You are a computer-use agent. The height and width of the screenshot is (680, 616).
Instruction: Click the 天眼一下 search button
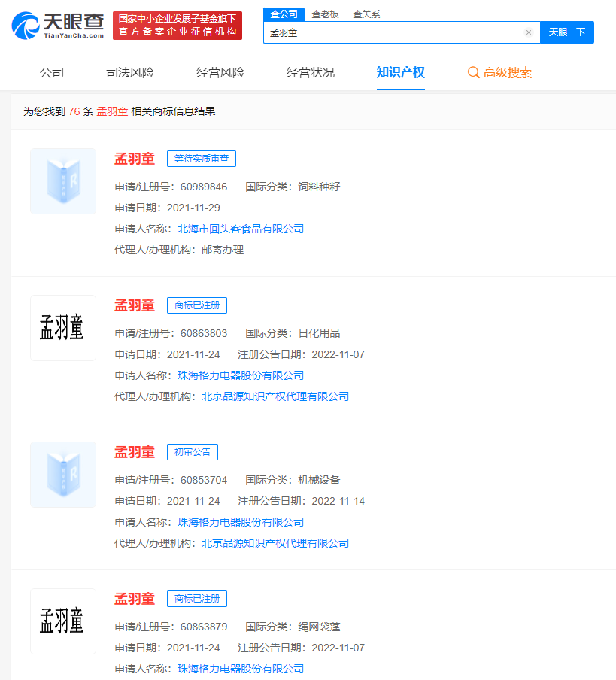coord(567,32)
